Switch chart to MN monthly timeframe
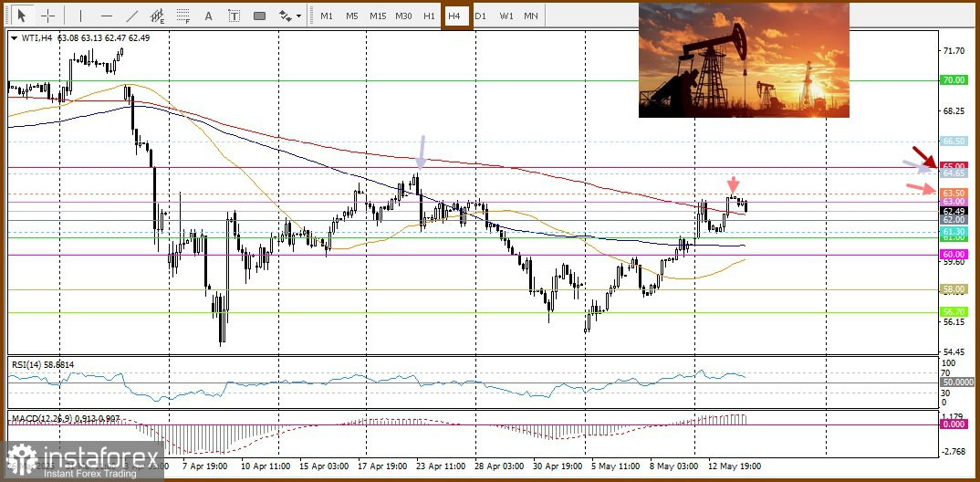980x482 pixels. 531,16
